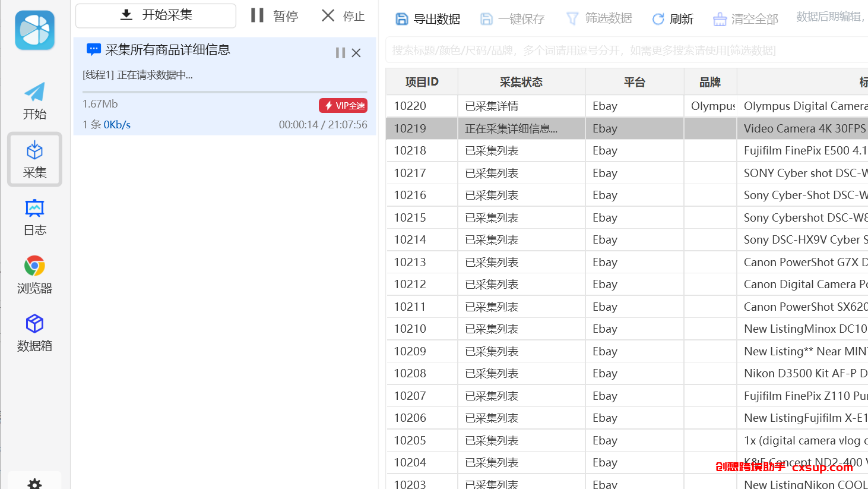868x489 pixels.
Task: Select row with ID 10218
Action: pyautogui.click(x=410, y=150)
